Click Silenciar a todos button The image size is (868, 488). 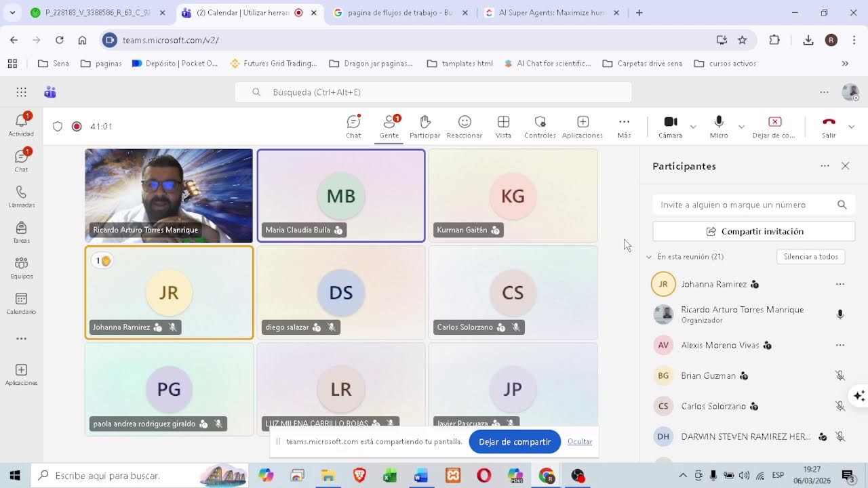tap(811, 257)
